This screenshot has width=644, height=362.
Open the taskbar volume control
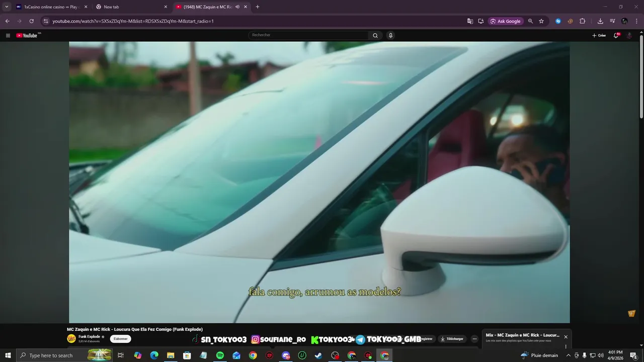(x=601, y=355)
